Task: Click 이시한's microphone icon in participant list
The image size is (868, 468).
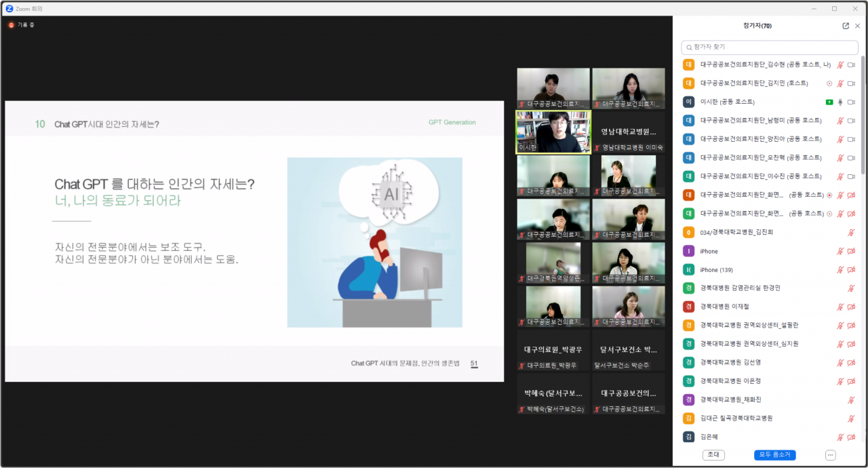Action: 840,102
